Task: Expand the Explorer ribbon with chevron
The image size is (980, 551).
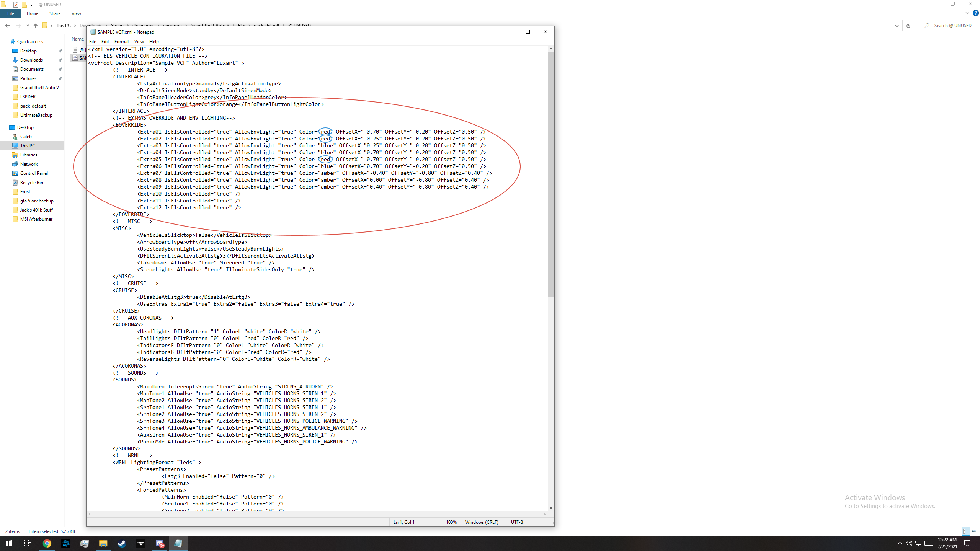Action: (967, 13)
